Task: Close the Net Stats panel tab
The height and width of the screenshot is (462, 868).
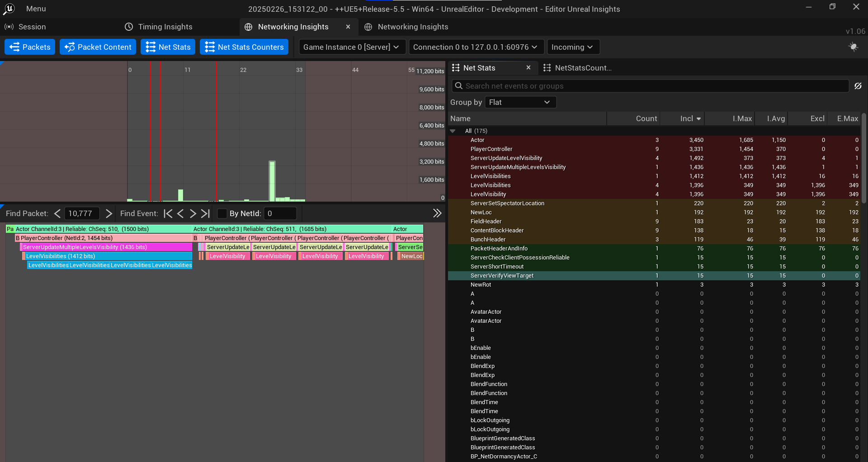Action: pos(528,68)
